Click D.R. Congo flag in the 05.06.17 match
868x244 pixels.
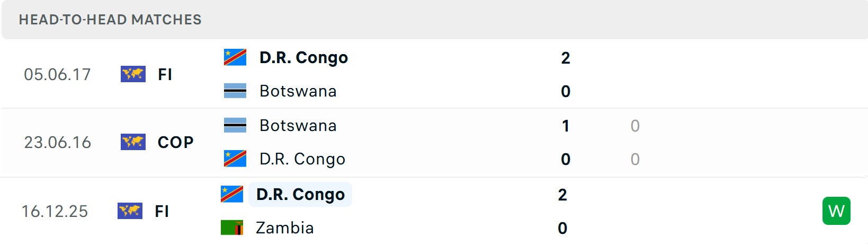pos(235,57)
